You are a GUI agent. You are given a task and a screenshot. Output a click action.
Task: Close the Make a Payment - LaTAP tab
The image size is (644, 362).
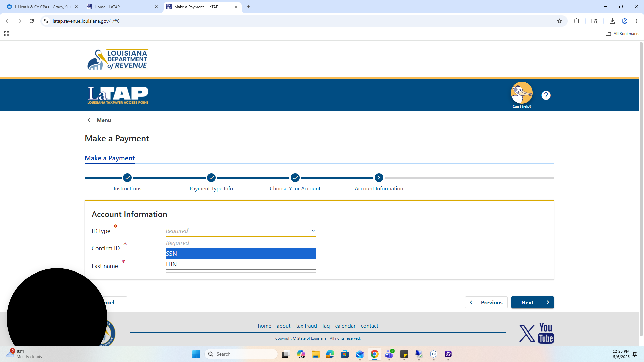(236, 7)
